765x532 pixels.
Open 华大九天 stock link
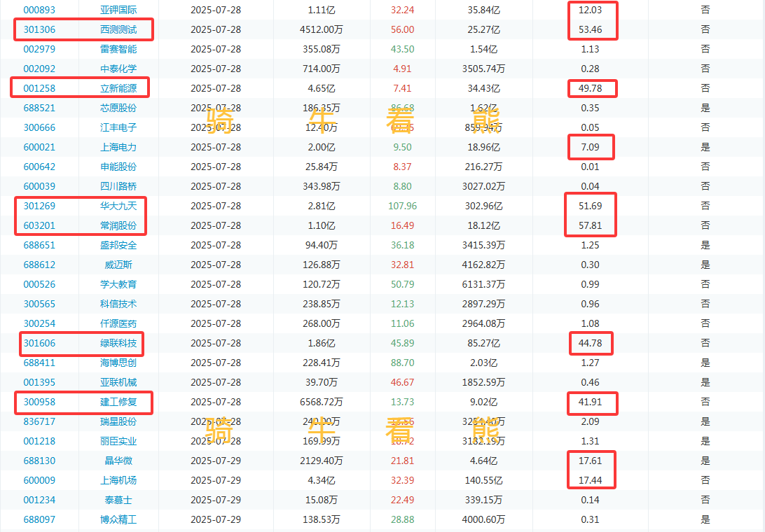[118, 206]
